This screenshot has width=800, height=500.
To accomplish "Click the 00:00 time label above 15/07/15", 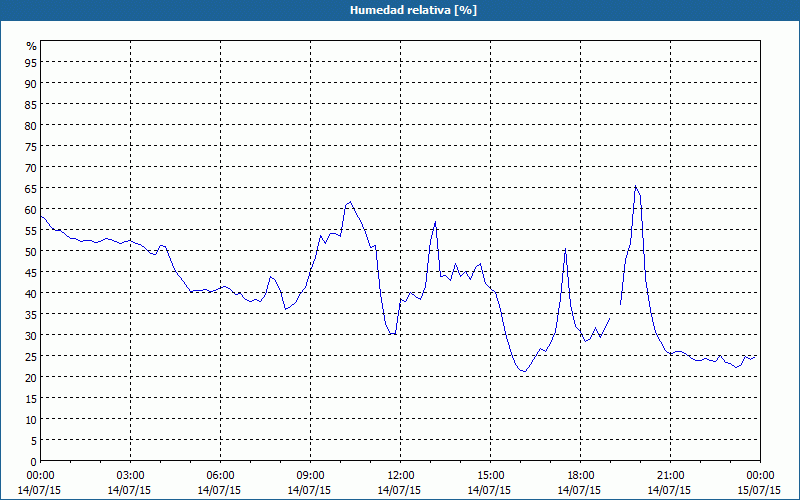I will point(760,476).
